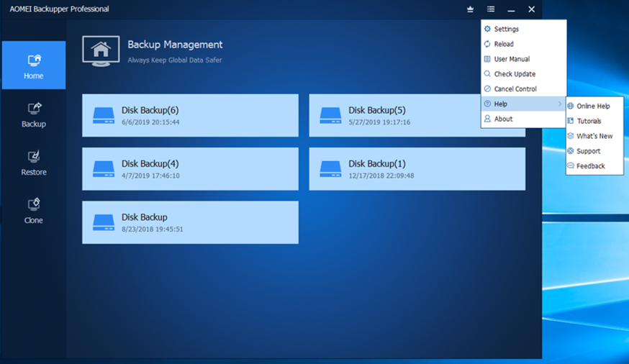Open User Manual from the menu

pyautogui.click(x=523, y=59)
